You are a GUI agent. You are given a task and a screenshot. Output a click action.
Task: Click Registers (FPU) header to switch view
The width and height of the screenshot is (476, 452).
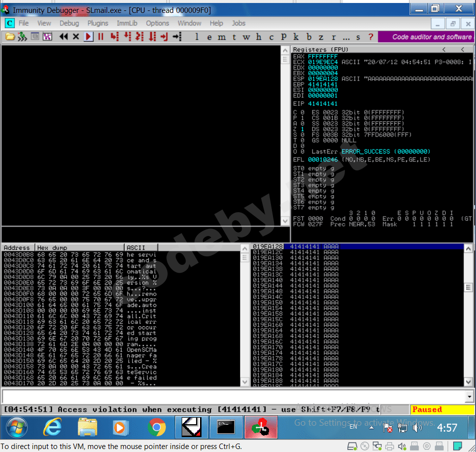pyautogui.click(x=320, y=49)
